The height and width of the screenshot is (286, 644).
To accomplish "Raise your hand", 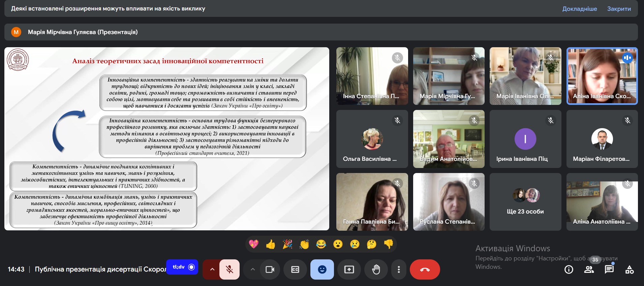I will pyautogui.click(x=376, y=269).
